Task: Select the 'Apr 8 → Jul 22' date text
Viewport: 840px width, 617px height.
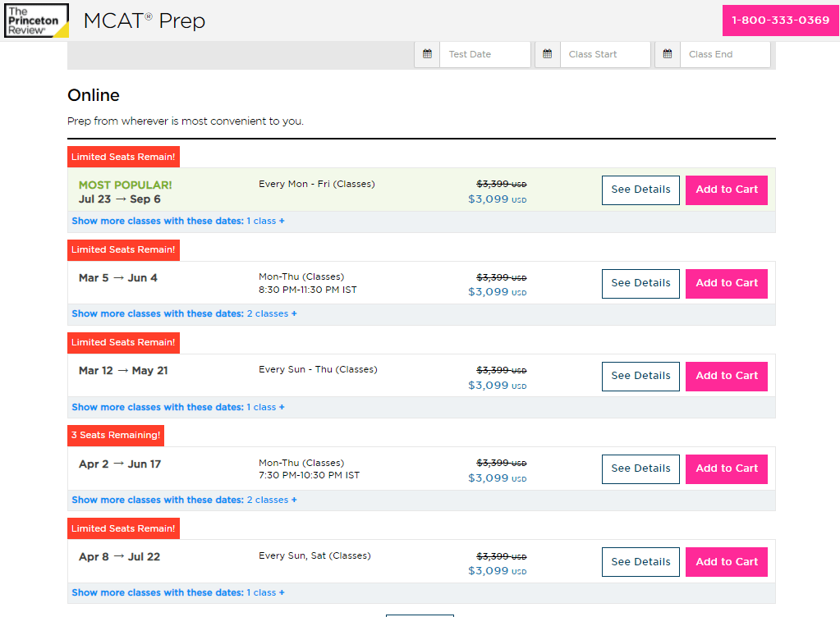Action: click(x=119, y=556)
